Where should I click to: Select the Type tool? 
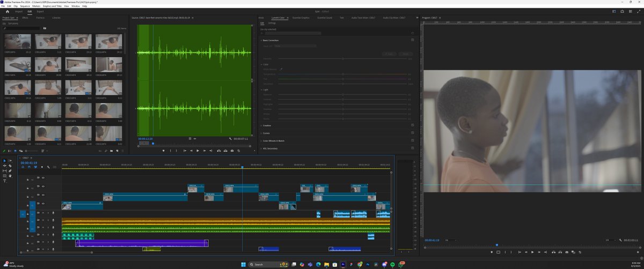[4, 181]
